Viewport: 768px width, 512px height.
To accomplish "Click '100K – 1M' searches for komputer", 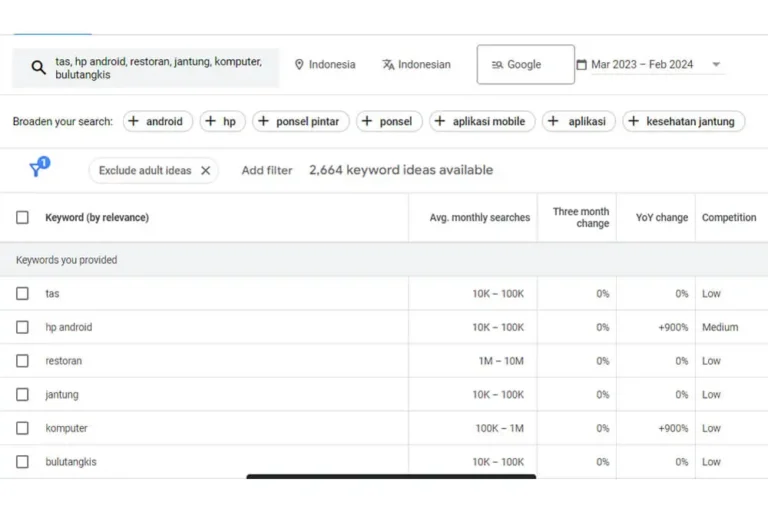I will click(x=500, y=428).
